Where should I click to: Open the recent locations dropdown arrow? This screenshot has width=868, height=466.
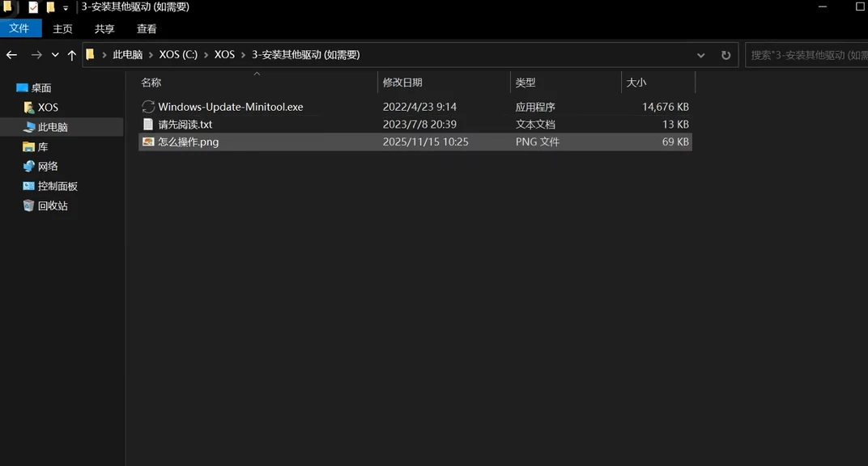tap(55, 55)
